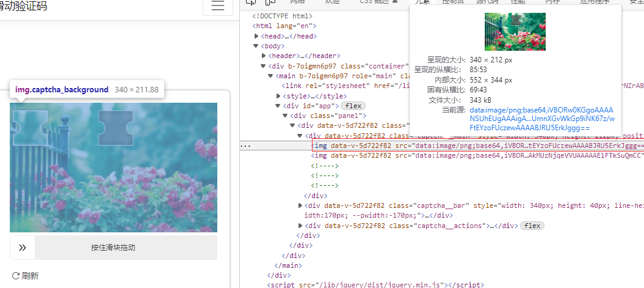Collapse the <body> node
The width and height of the screenshot is (644, 288).
[257, 46]
